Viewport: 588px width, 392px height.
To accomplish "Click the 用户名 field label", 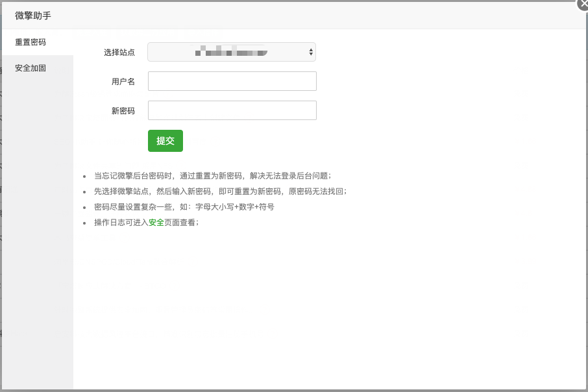I will (123, 81).
